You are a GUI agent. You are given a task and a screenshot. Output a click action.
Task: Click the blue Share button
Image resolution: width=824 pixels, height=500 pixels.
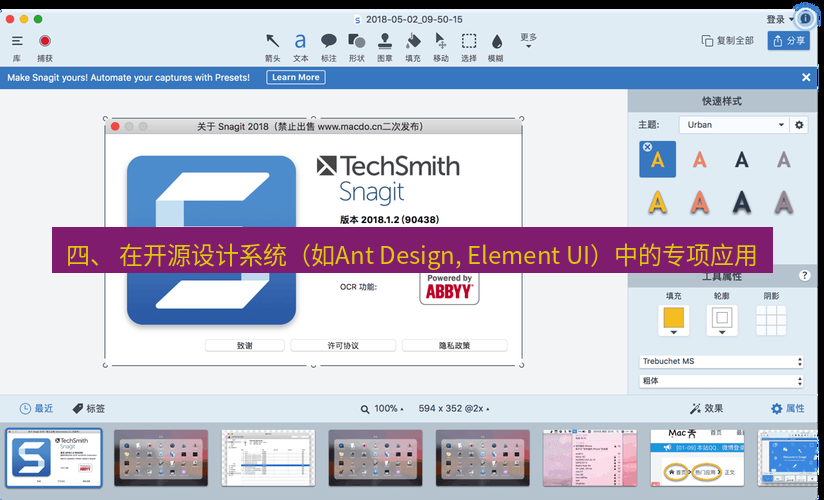788,40
